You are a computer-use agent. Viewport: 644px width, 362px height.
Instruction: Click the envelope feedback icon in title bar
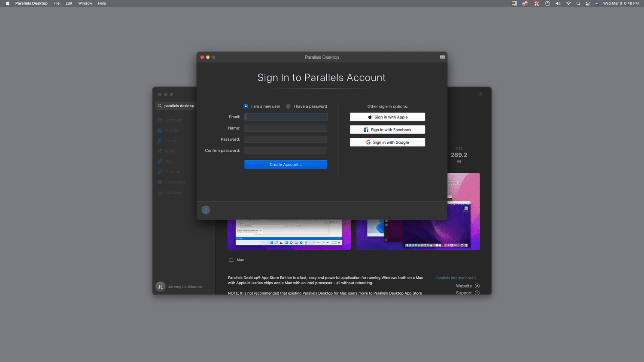pyautogui.click(x=442, y=57)
